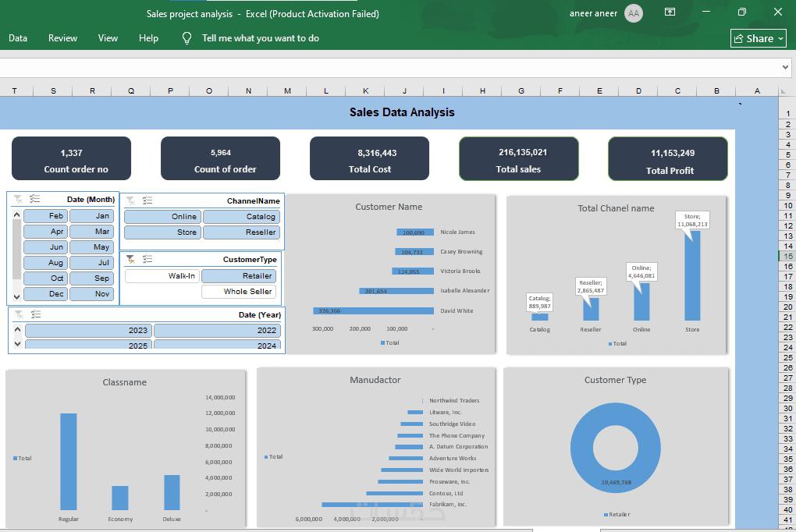796x532 pixels.
Task: Open the Share dropdown arrow
Action: tap(780, 38)
